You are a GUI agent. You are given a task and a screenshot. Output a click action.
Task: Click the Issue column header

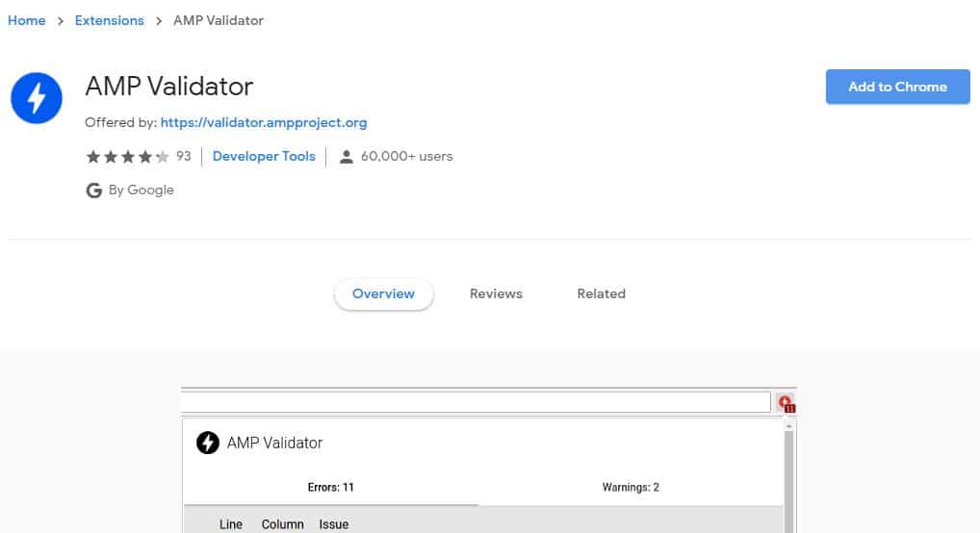point(334,524)
